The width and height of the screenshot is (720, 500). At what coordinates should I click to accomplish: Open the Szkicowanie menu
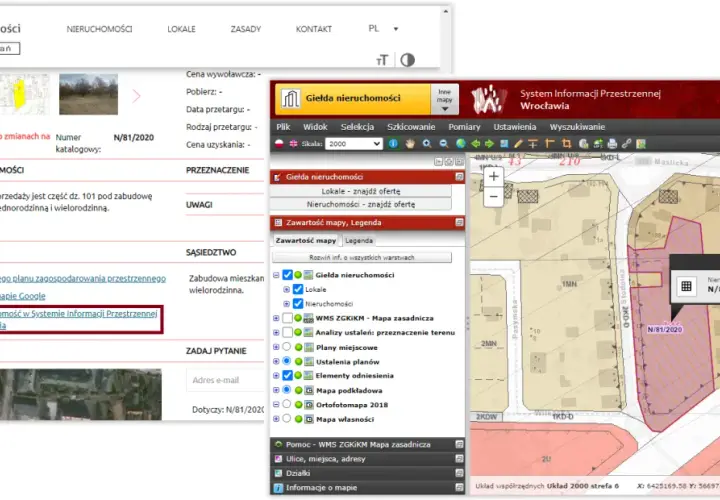pos(411,127)
